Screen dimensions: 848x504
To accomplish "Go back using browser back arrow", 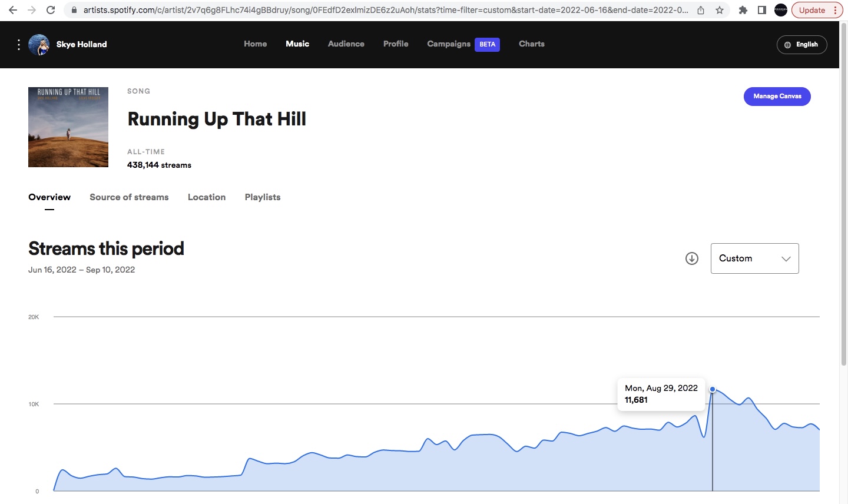I will pos(13,10).
